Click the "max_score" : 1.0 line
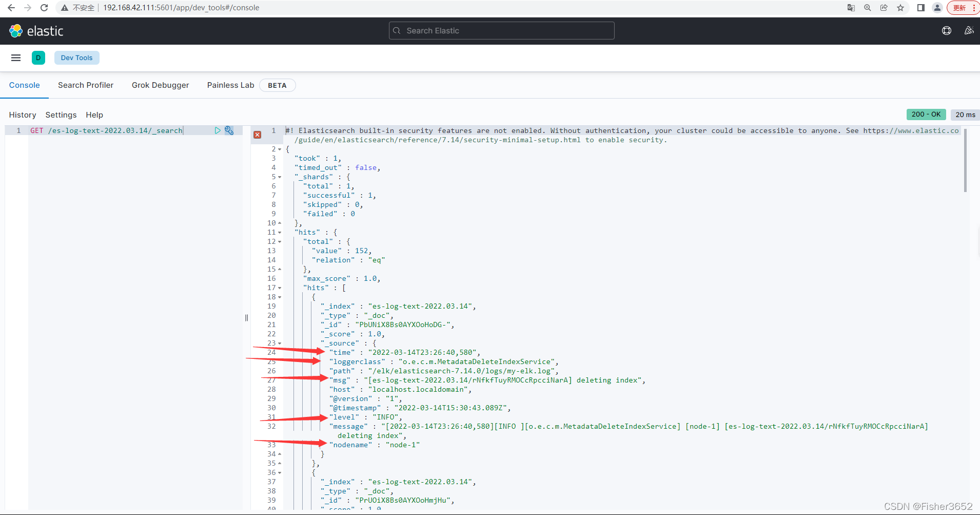 [x=342, y=279]
